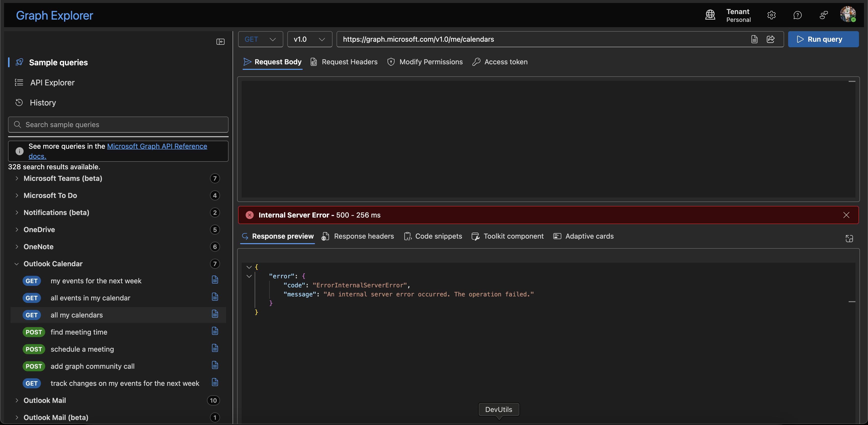
Task: Click the Tenant Personal label
Action: pos(738,16)
